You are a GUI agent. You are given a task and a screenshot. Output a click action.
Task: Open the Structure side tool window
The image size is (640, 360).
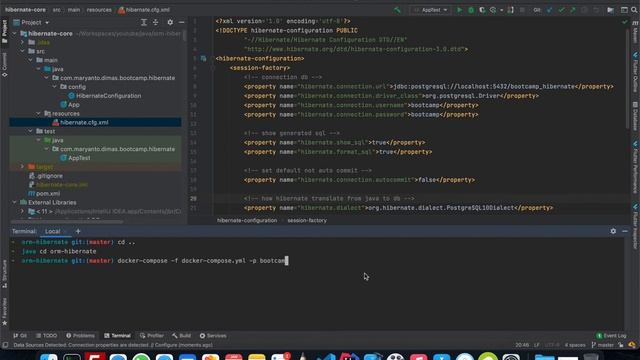pyautogui.click(x=4, y=274)
